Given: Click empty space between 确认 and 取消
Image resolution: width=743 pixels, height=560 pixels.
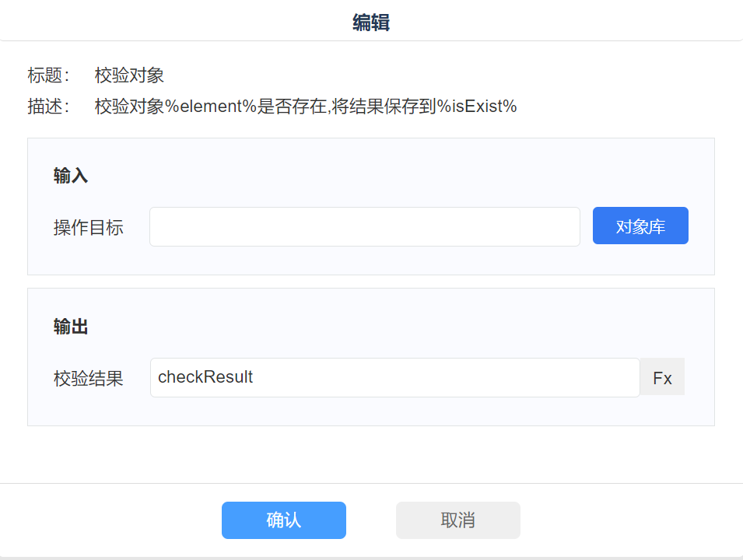Looking at the screenshot, I should coord(371,520).
